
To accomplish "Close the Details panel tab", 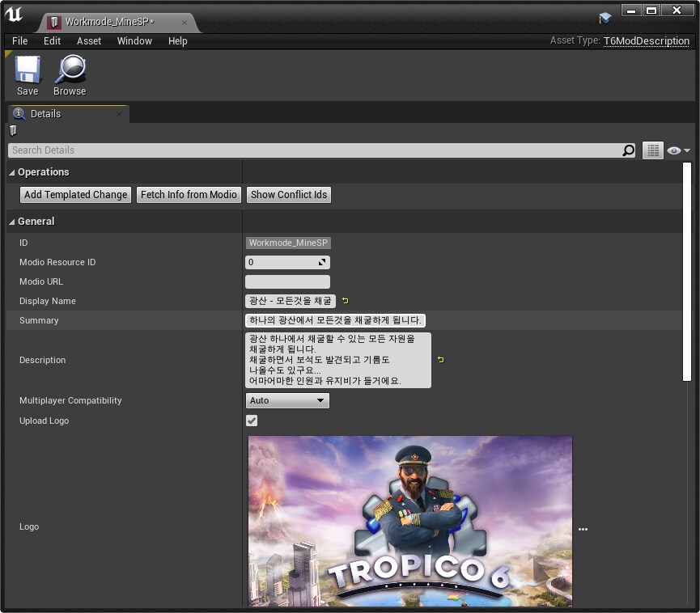I will pyautogui.click(x=119, y=114).
